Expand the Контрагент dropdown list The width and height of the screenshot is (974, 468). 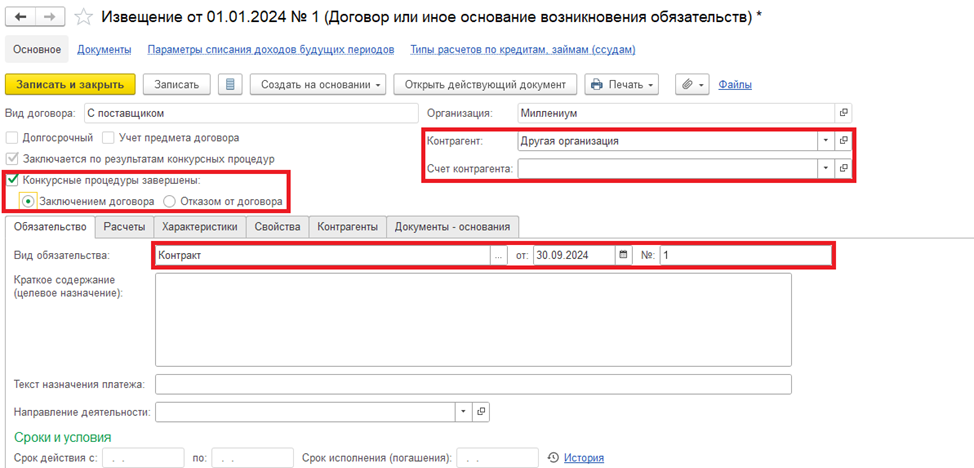pos(826,141)
